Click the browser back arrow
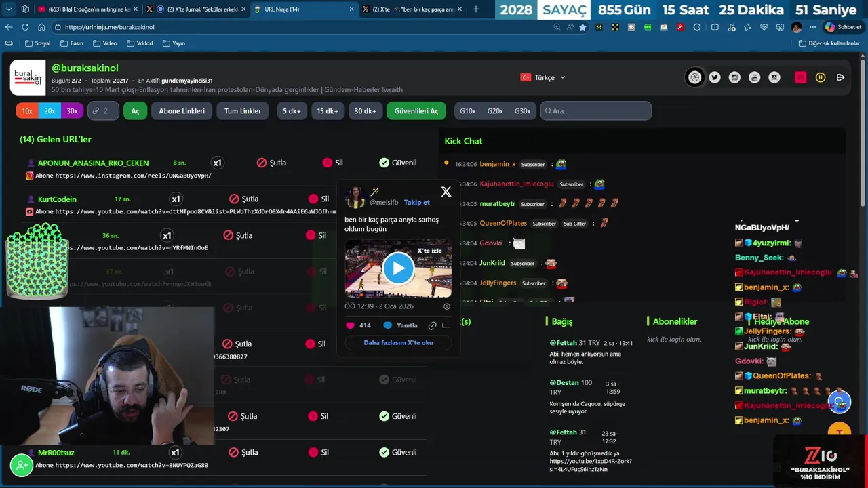 pos(9,27)
